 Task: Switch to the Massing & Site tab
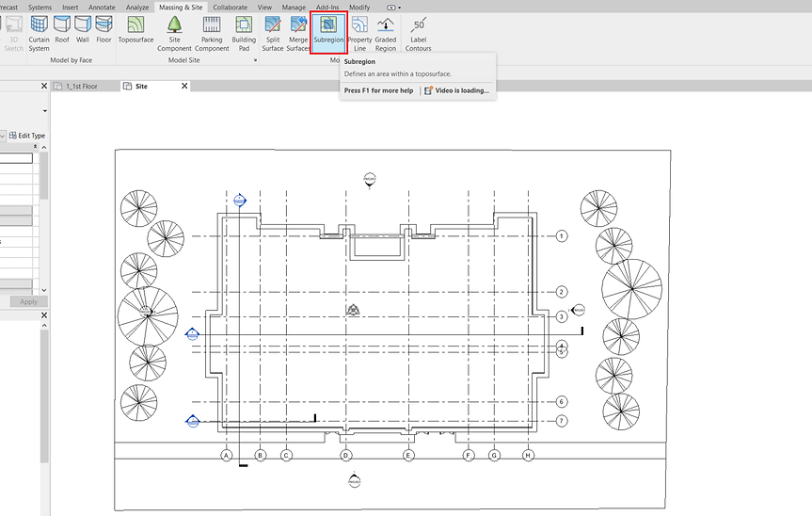[x=181, y=8]
